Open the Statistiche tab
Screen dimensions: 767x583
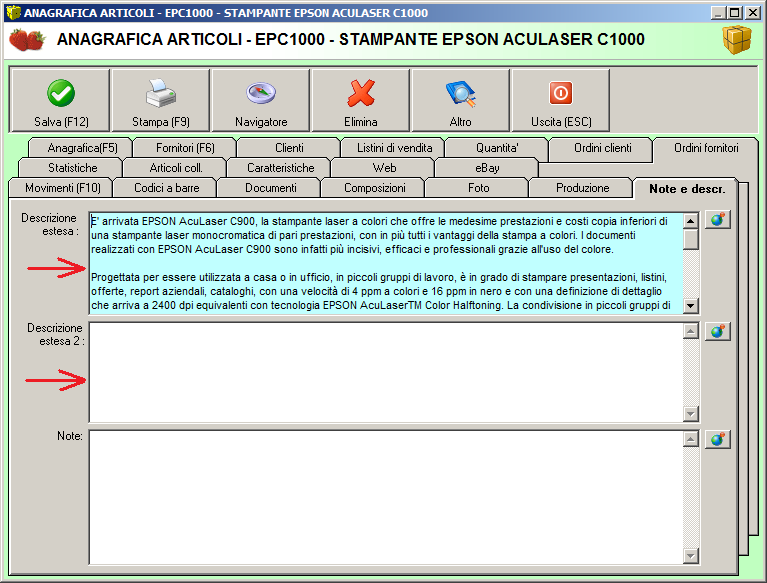(x=72, y=168)
